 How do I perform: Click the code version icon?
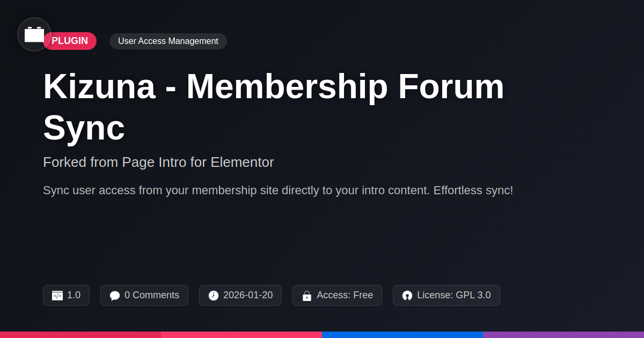[x=57, y=296]
